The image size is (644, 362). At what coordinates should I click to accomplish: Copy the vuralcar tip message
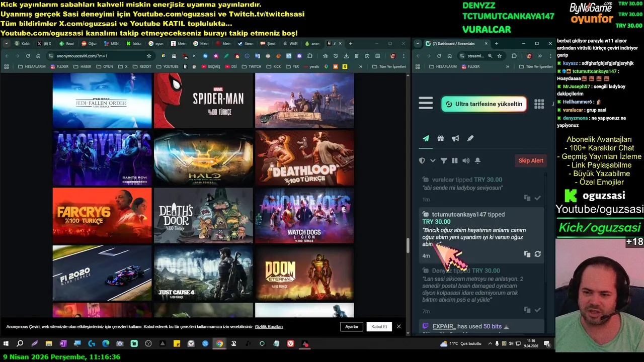(x=527, y=198)
